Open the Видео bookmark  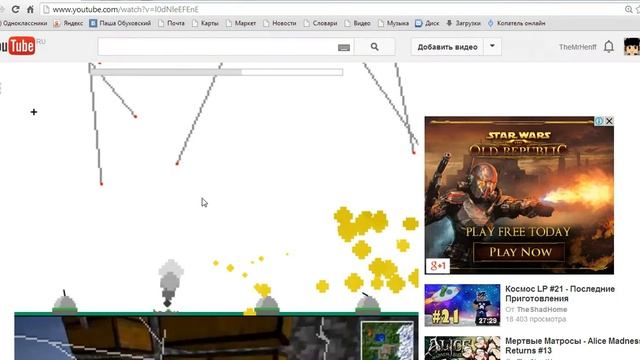click(358, 23)
